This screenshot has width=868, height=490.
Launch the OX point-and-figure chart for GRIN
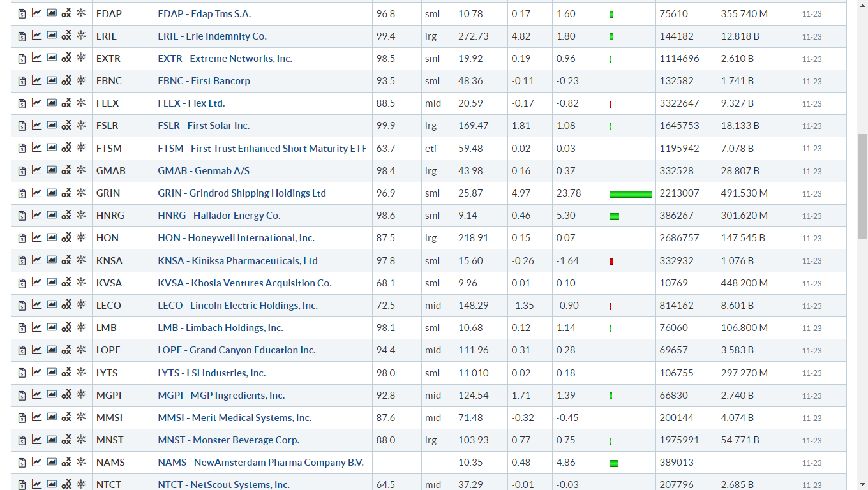[x=66, y=193]
